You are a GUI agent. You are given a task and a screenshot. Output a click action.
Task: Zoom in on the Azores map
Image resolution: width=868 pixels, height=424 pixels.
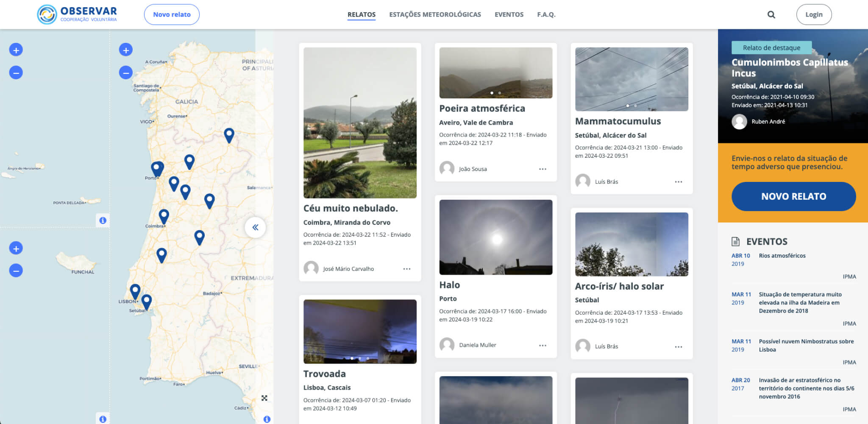click(x=16, y=50)
